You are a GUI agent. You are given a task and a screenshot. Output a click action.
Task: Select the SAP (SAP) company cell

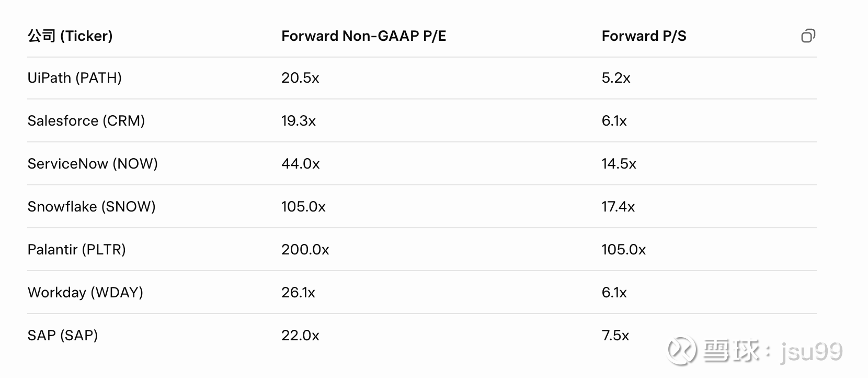[63, 336]
